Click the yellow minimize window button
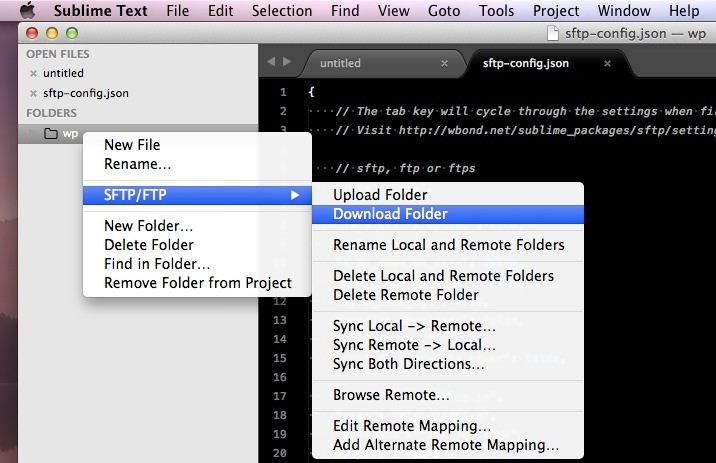 click(x=52, y=33)
